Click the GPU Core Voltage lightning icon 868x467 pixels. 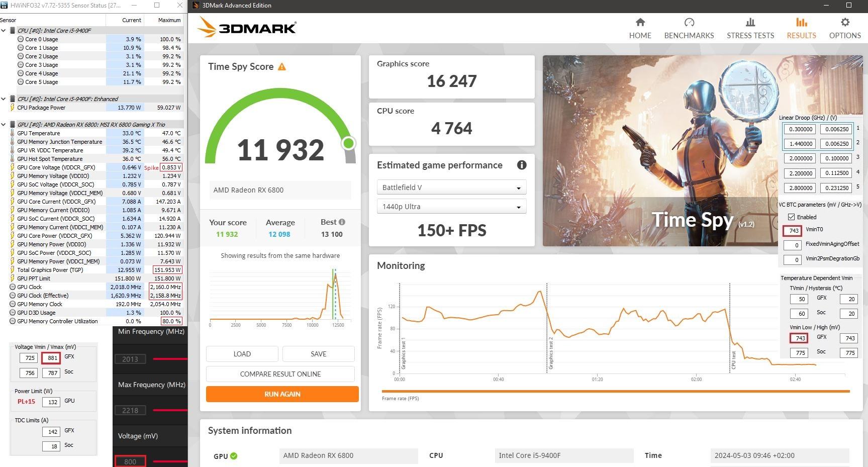pos(13,167)
